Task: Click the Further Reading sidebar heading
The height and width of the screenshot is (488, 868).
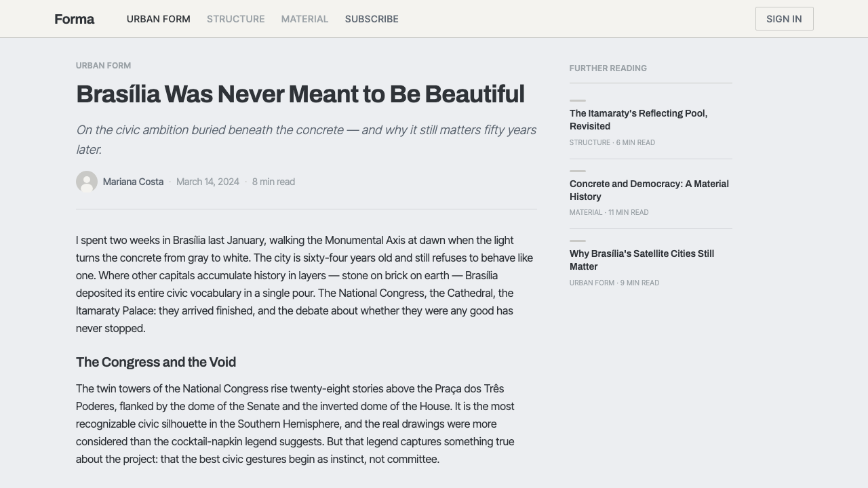Action: click(608, 68)
